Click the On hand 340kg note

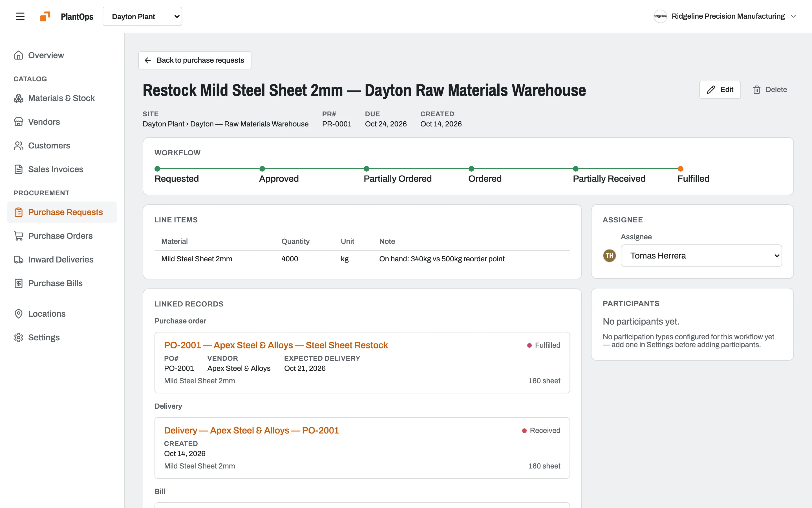click(x=442, y=259)
